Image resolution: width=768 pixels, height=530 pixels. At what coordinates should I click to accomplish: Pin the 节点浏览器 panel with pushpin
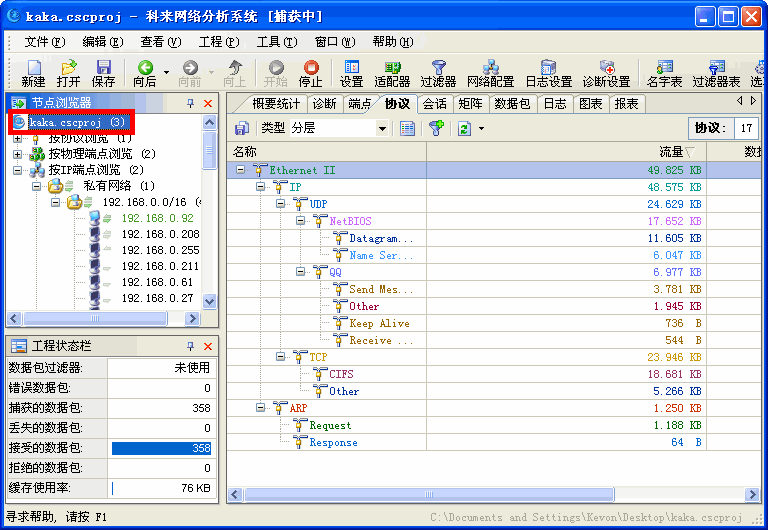tap(190, 103)
